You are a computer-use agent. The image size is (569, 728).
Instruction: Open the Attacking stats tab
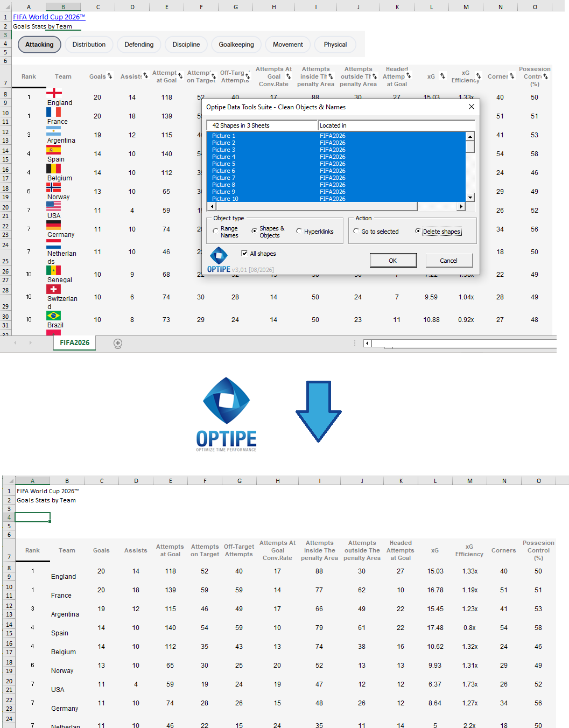tap(39, 45)
